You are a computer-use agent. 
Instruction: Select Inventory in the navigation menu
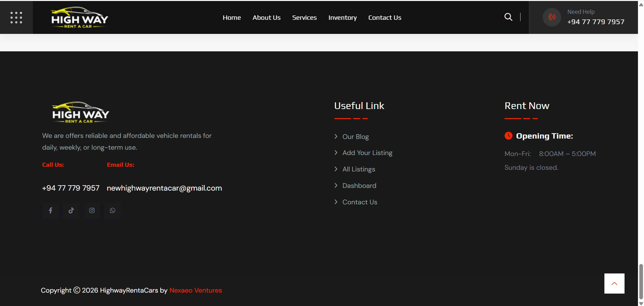click(x=342, y=17)
